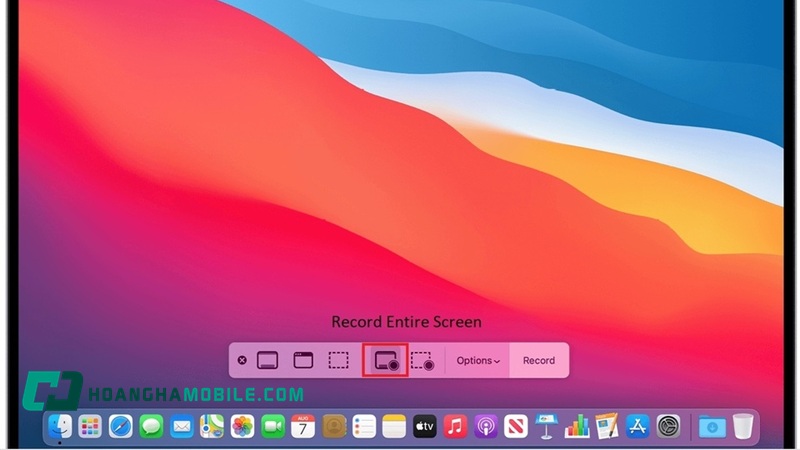800x450 pixels.
Task: Choose Record Selected Portion mode
Action: [422, 360]
